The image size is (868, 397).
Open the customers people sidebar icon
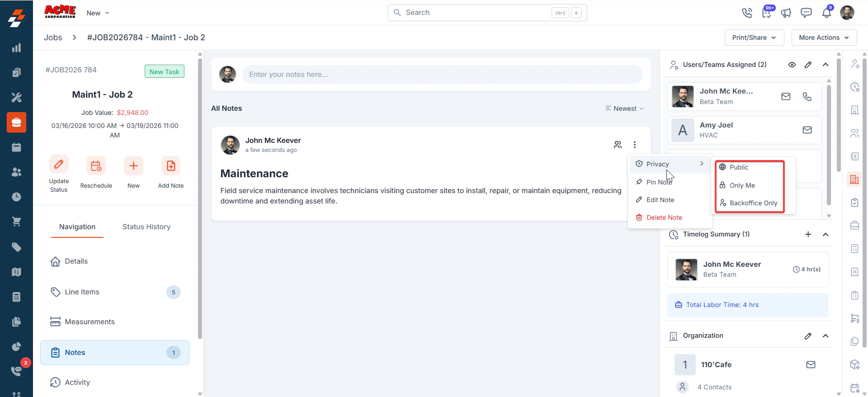click(x=16, y=172)
